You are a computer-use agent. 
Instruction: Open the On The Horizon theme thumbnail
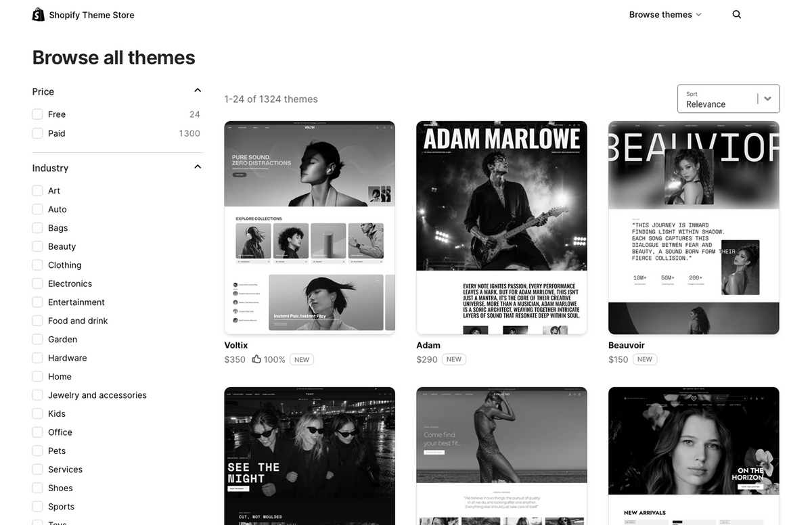(x=694, y=456)
